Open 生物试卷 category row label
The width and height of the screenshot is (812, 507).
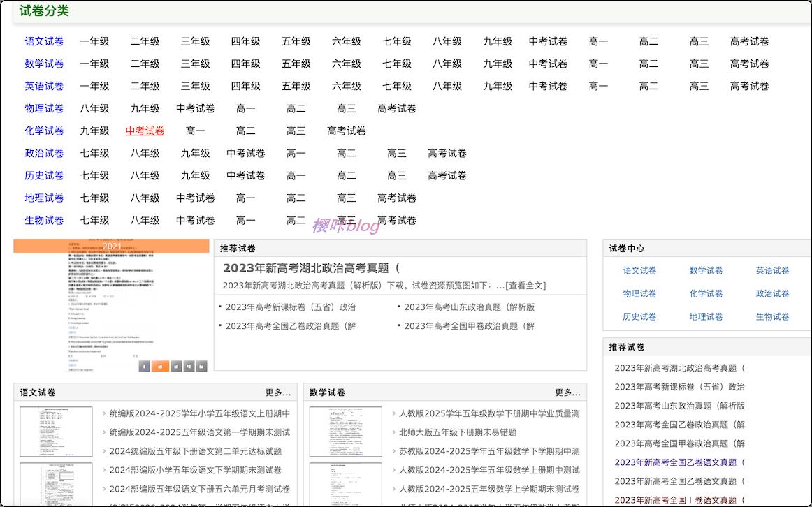[x=44, y=221]
